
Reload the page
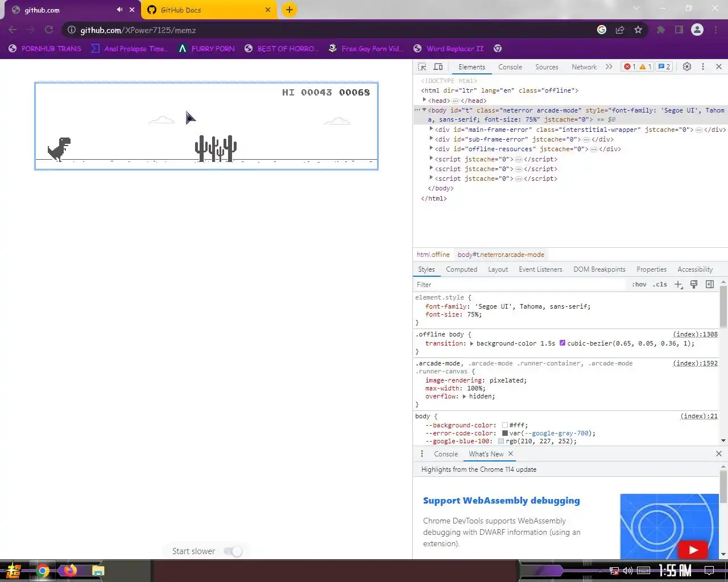point(49,30)
